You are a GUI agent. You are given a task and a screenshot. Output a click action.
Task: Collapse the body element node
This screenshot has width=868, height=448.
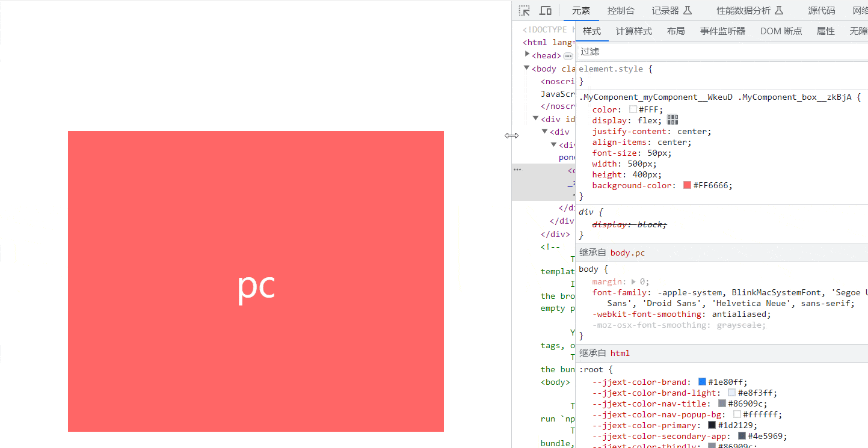click(527, 69)
